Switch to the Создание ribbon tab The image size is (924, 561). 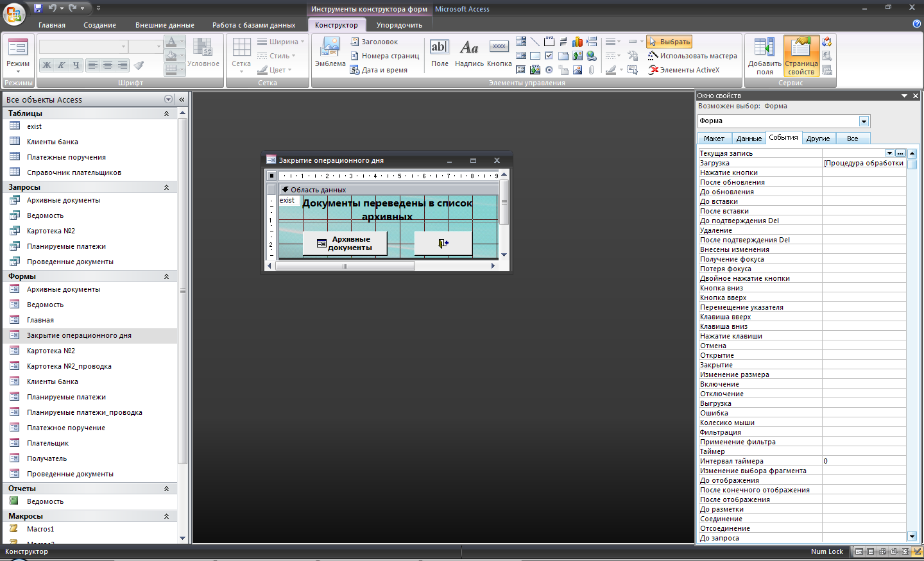point(99,25)
